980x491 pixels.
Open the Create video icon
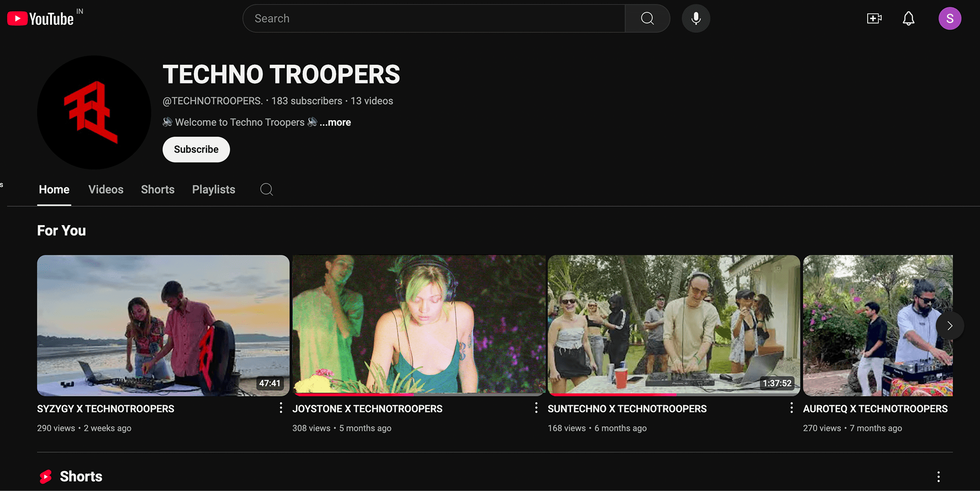(874, 19)
